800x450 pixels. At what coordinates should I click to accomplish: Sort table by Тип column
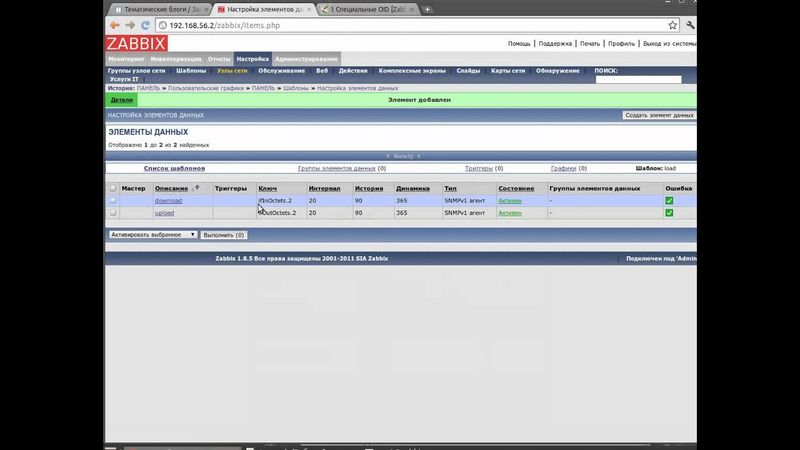click(x=450, y=188)
